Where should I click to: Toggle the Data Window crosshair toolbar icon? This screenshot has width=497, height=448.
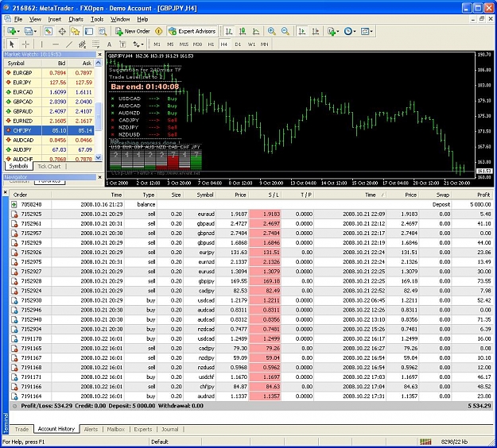(x=62, y=31)
